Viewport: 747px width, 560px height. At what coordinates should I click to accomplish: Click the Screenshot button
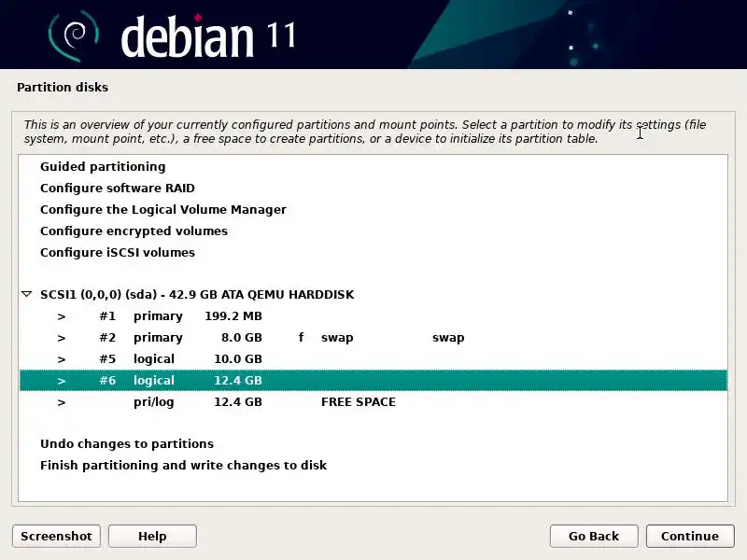[x=56, y=536]
